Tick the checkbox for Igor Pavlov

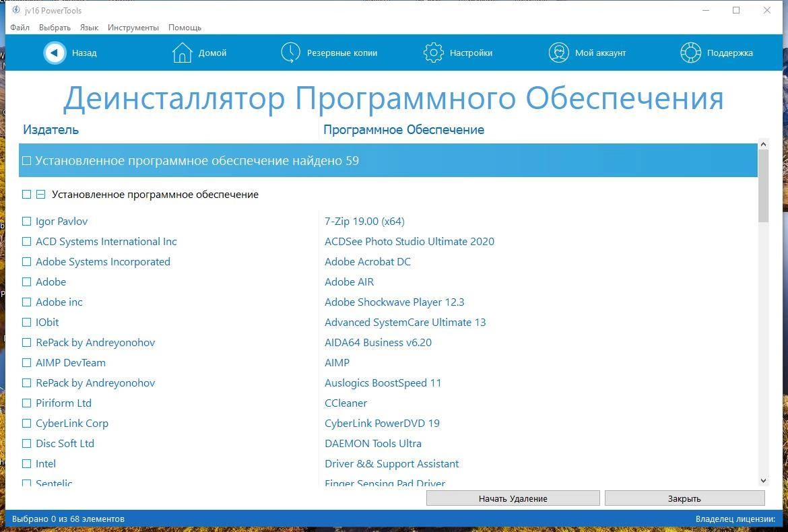click(x=27, y=221)
